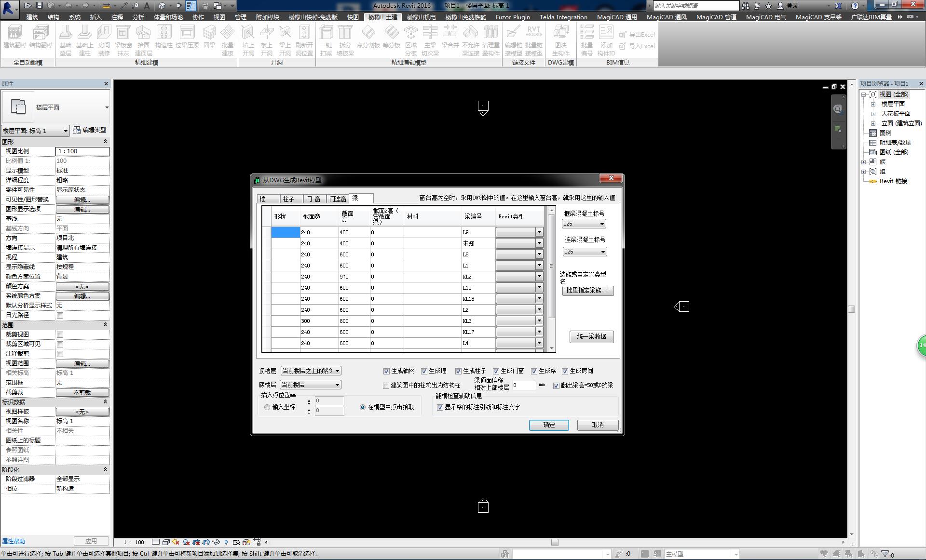Toggle the 生成梁 checkbox
This screenshot has width=926, height=560.
534,371
